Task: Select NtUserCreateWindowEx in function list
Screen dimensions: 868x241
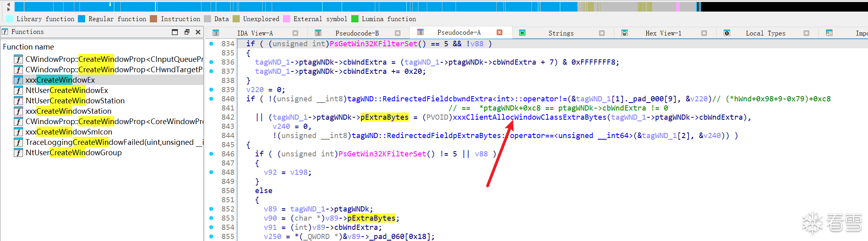Action: (67, 90)
